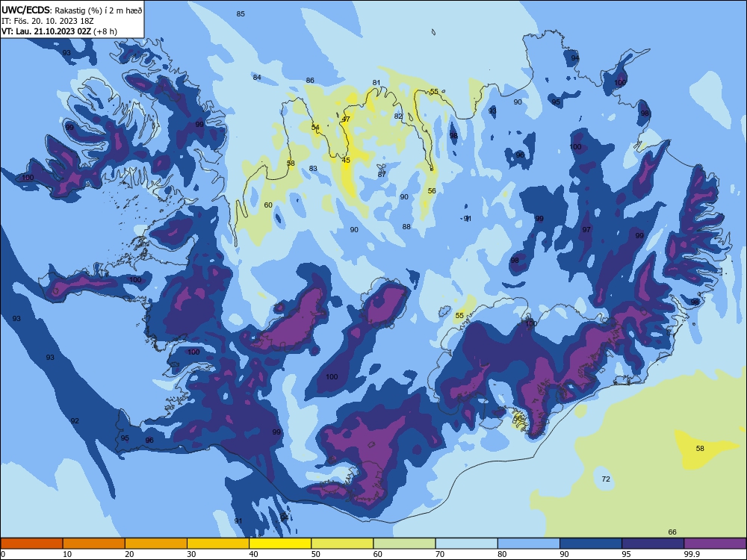Click the legend scale label 50
747x560 pixels.
[x=315, y=554]
